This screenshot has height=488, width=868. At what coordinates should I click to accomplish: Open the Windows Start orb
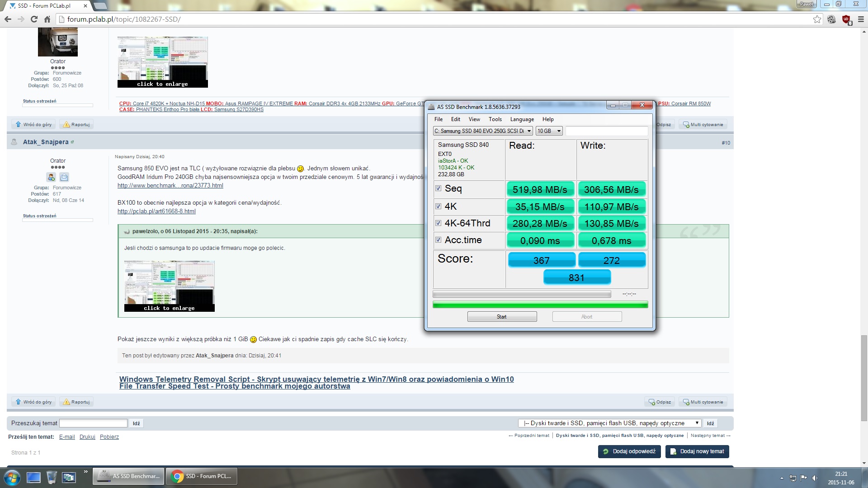[12, 477]
